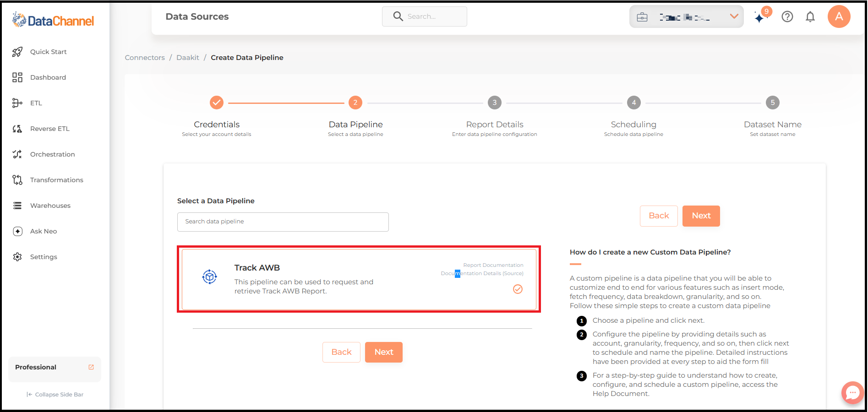Click the 'Data Sources' page title
This screenshot has height=412, width=868.
click(197, 16)
